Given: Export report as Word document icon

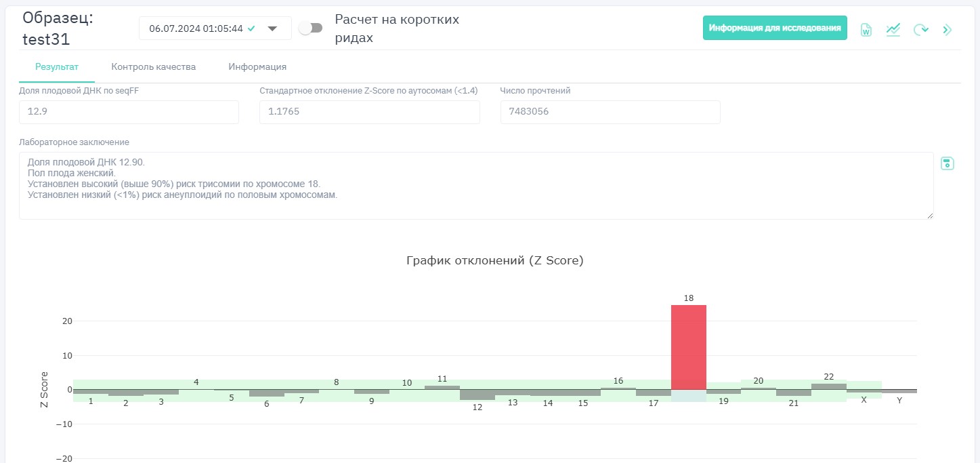Looking at the screenshot, I should 866,30.
